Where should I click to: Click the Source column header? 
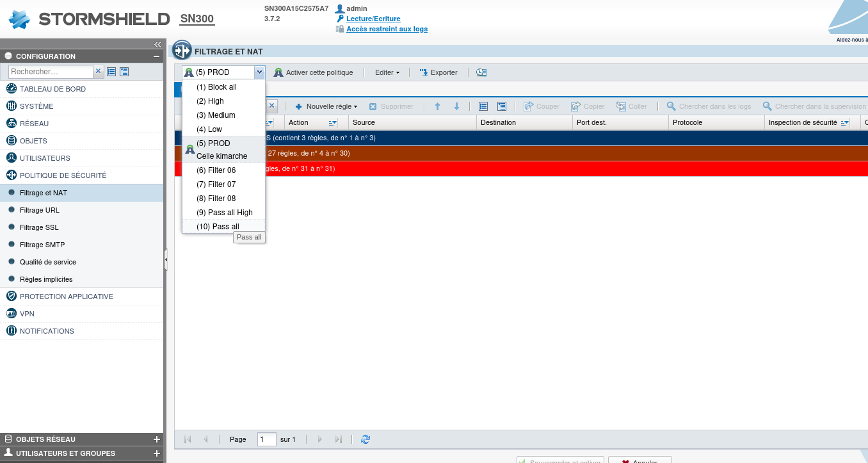click(x=412, y=122)
